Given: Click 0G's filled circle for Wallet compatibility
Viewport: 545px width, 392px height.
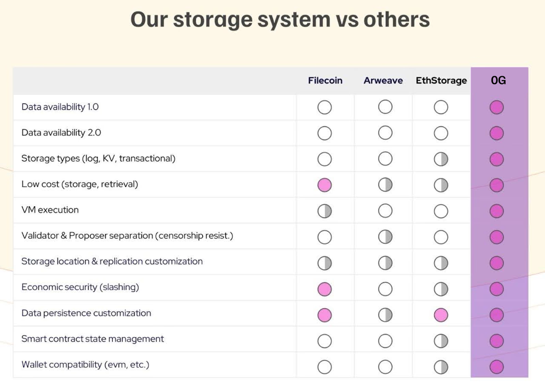Looking at the screenshot, I should pyautogui.click(x=497, y=367).
